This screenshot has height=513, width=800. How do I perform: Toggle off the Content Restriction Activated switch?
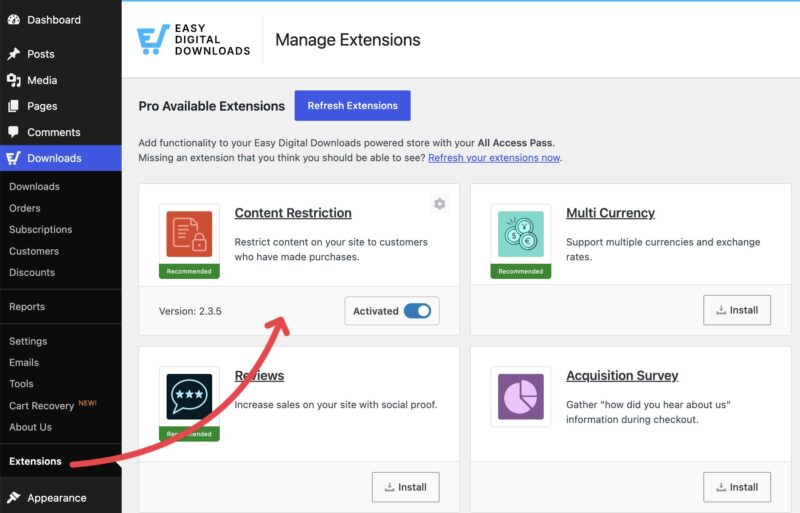pyautogui.click(x=417, y=311)
